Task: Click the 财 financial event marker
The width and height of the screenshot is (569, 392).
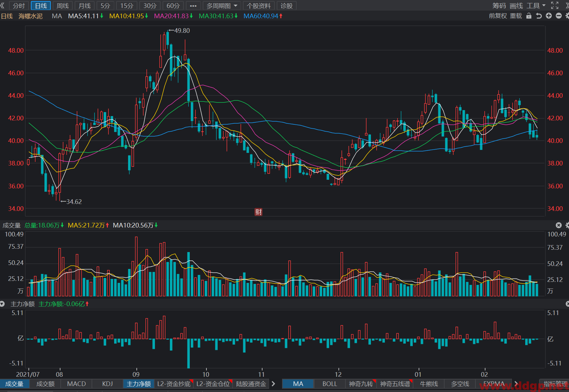Action: coord(258,212)
